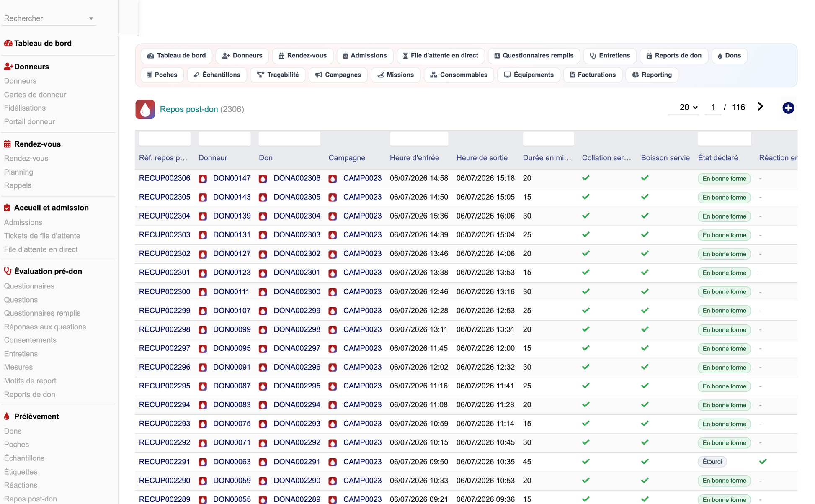Click donor icon beside DON00147
Screen dimensions: 815x504
(x=203, y=178)
